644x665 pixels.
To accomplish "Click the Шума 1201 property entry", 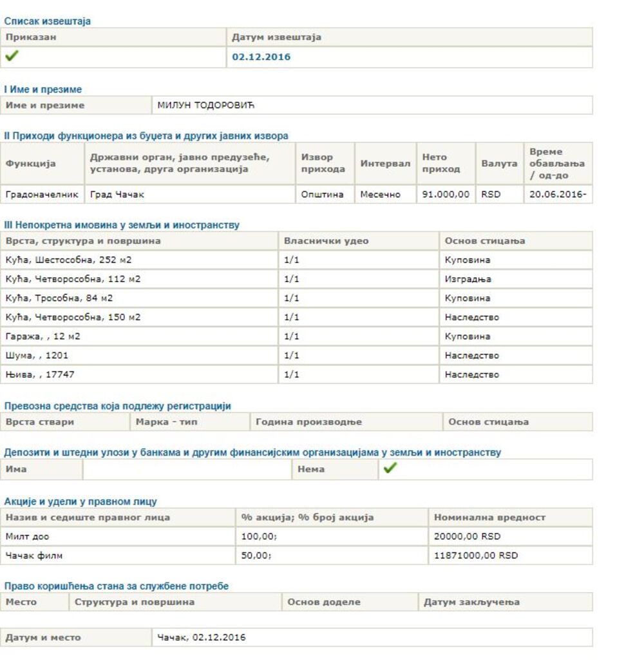I will [x=36, y=355].
